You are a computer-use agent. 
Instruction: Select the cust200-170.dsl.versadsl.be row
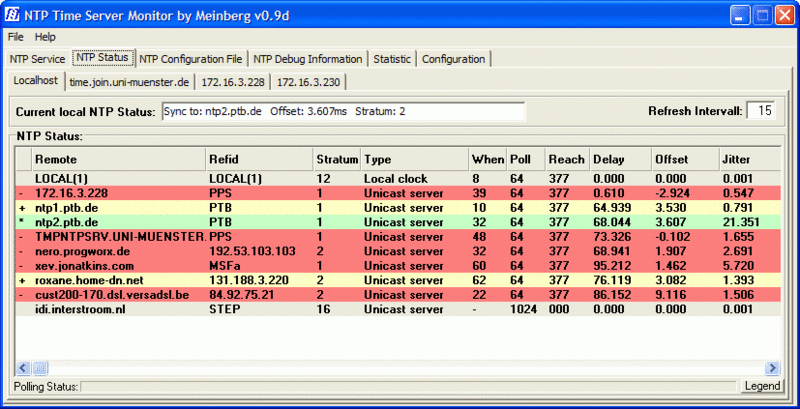pyautogui.click(x=398, y=295)
